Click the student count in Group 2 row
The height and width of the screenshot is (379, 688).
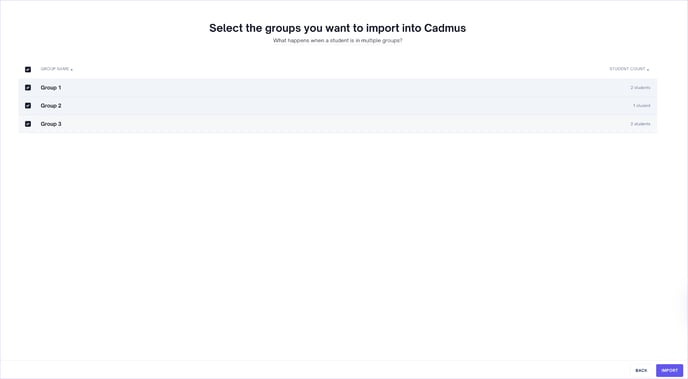(x=641, y=106)
